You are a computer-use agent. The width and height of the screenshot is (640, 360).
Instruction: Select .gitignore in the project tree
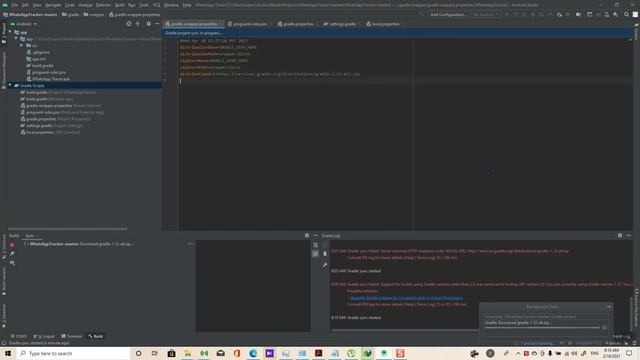click(x=38, y=52)
